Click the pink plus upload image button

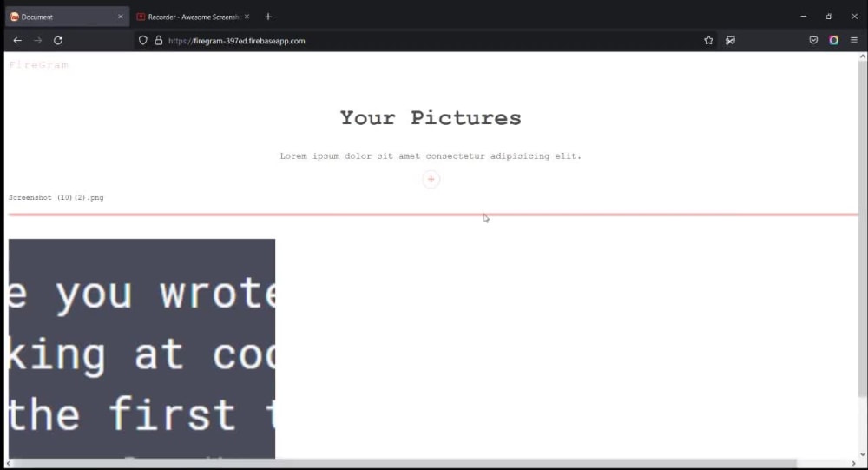[431, 179]
